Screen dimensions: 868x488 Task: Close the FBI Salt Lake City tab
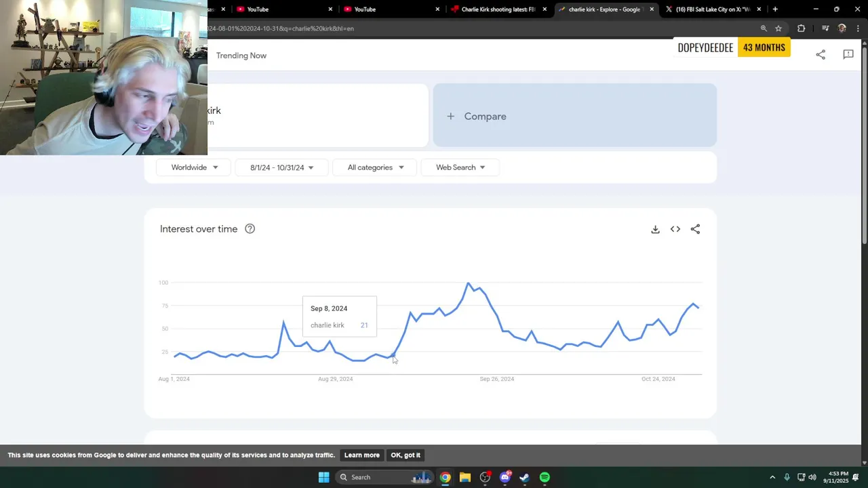tap(759, 9)
